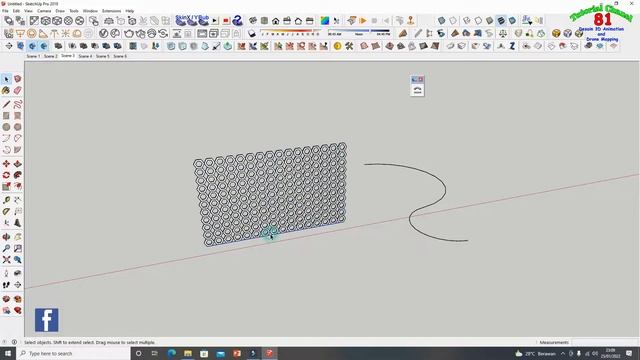Viewport: 640px width, 360px height.
Task: Switch to the Scene 2 tab
Action: (51, 56)
